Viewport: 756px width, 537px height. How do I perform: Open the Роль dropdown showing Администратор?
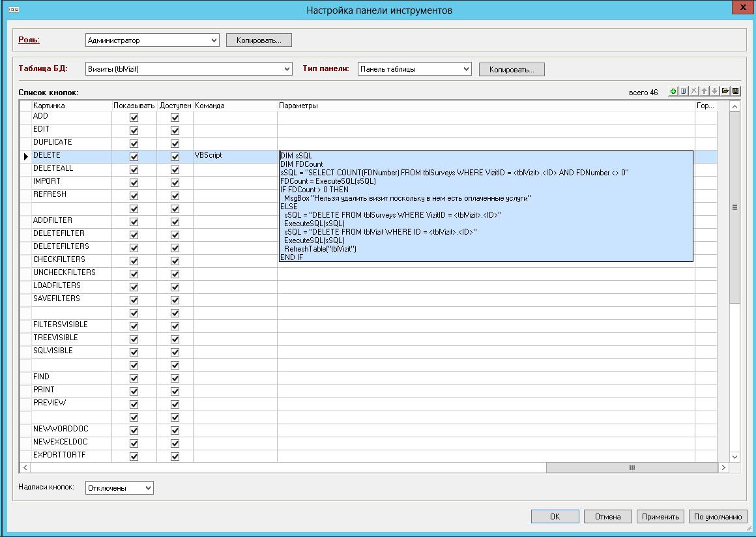pos(153,40)
